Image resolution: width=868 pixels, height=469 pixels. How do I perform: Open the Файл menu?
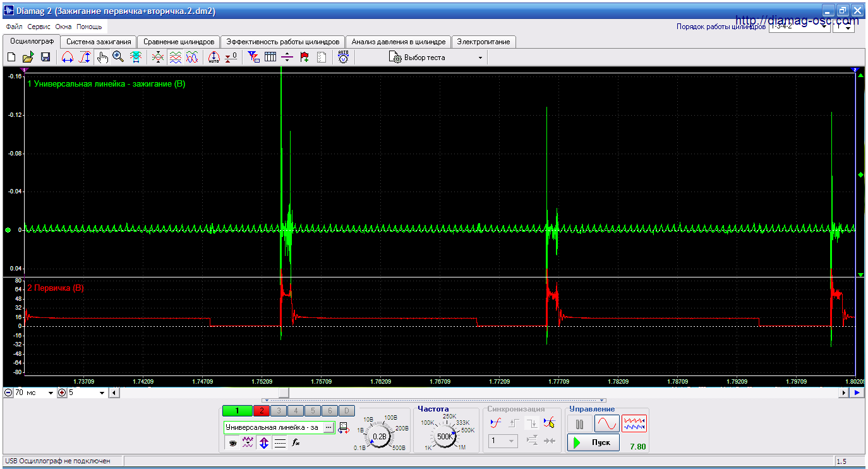[14, 27]
